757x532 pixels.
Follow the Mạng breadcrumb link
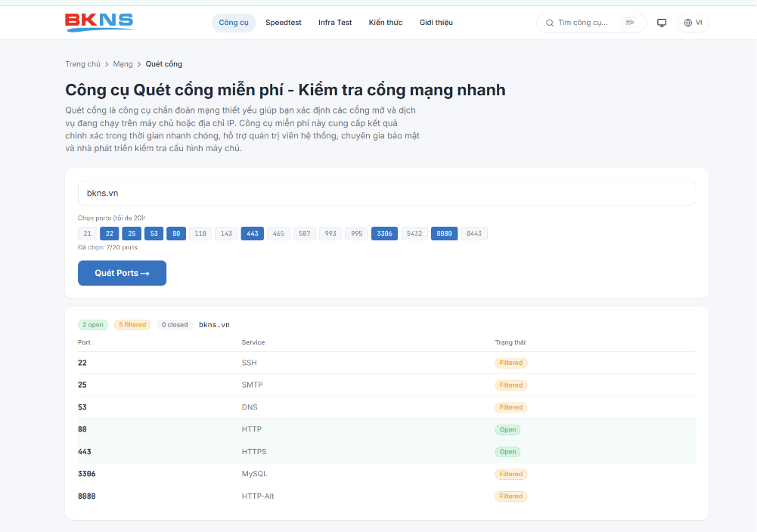[123, 64]
